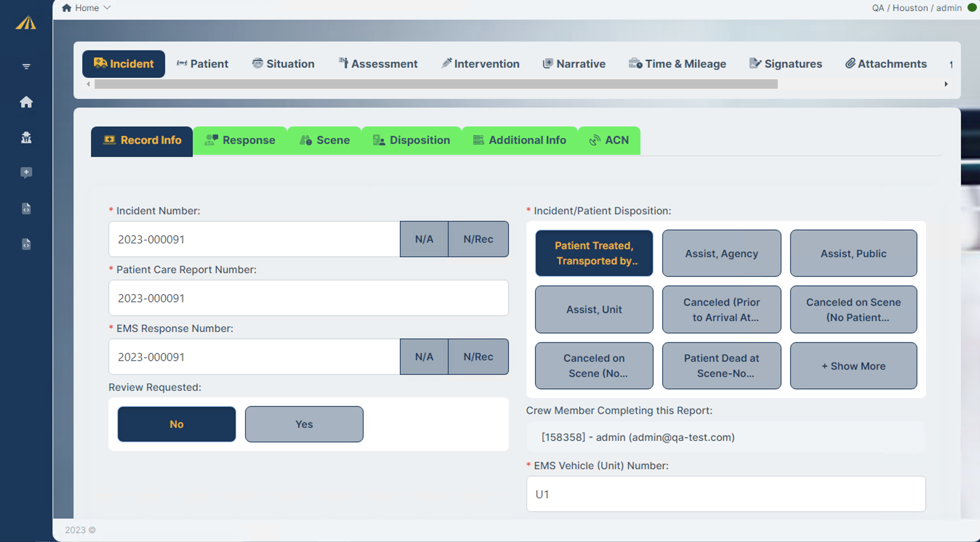Viewport: 980px width, 542px height.
Task: Choose the Assist, Agency disposition button
Action: pos(721,253)
